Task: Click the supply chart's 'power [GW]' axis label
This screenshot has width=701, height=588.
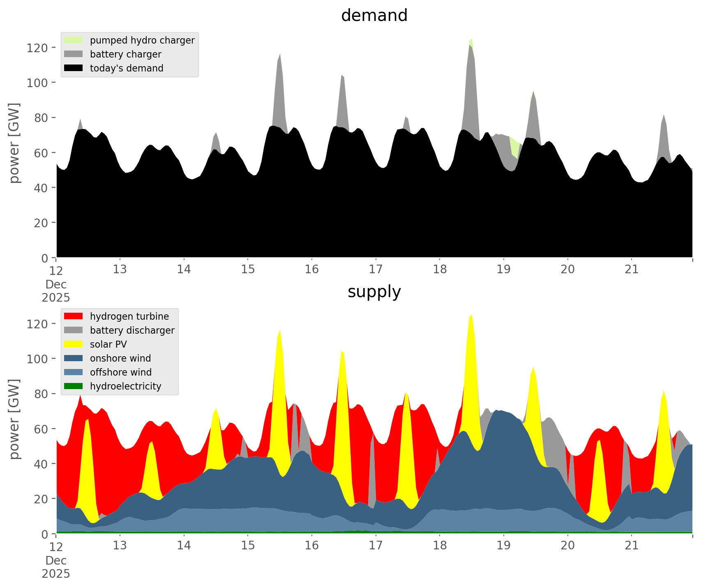Action: point(14,420)
